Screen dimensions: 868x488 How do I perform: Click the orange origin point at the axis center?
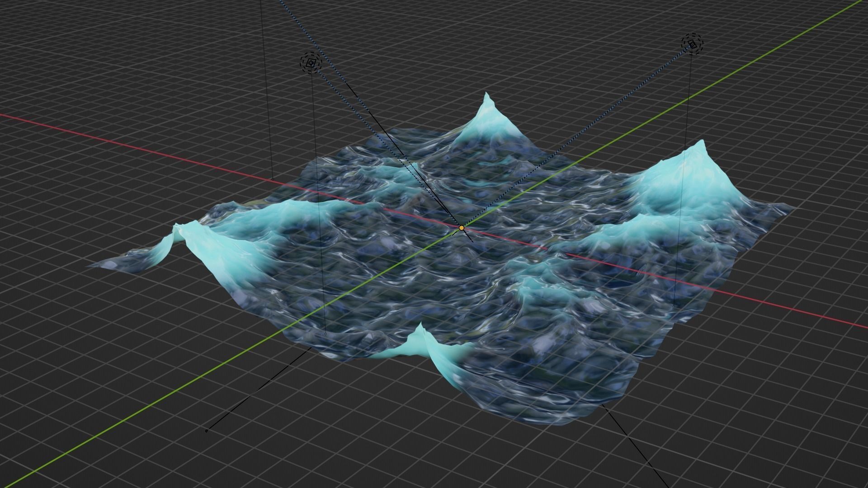point(461,228)
